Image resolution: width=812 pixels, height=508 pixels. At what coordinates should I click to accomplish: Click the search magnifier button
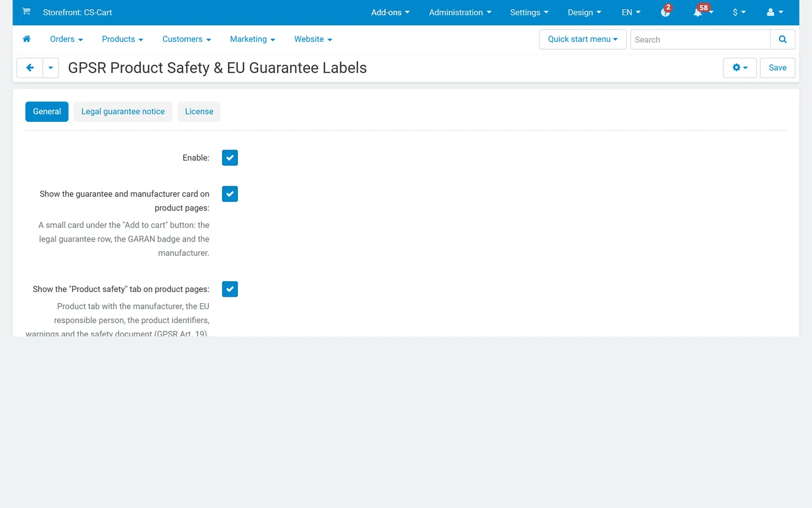click(x=783, y=40)
